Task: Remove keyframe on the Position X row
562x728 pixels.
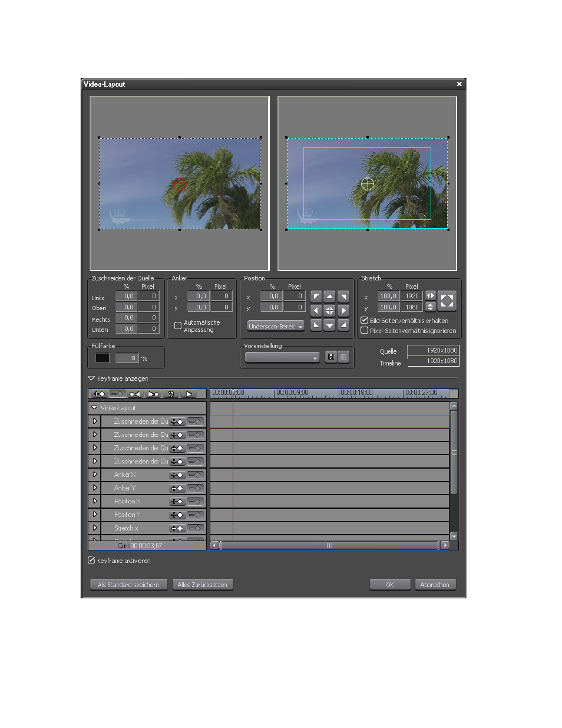Action: (196, 502)
